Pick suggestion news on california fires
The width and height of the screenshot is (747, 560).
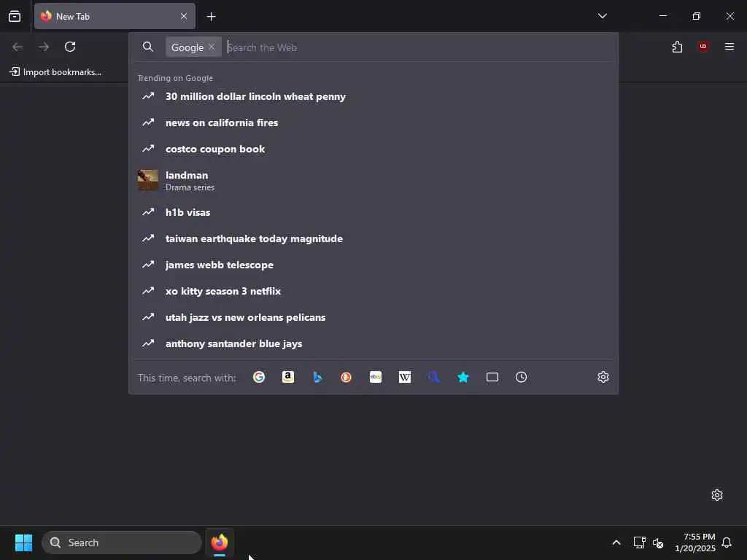tap(373, 122)
